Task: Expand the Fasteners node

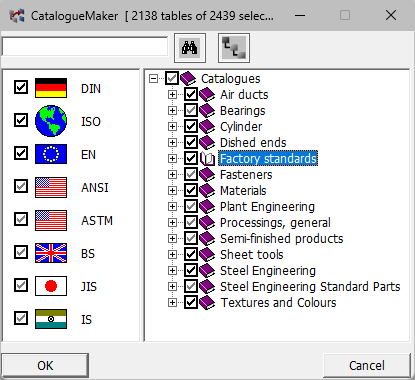Action: point(172,175)
